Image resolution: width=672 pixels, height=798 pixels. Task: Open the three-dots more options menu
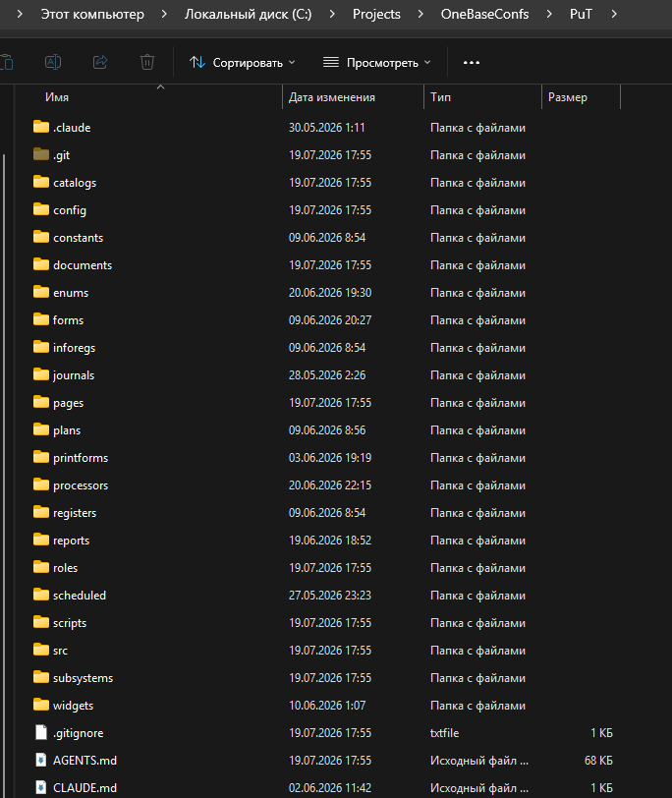(471, 62)
